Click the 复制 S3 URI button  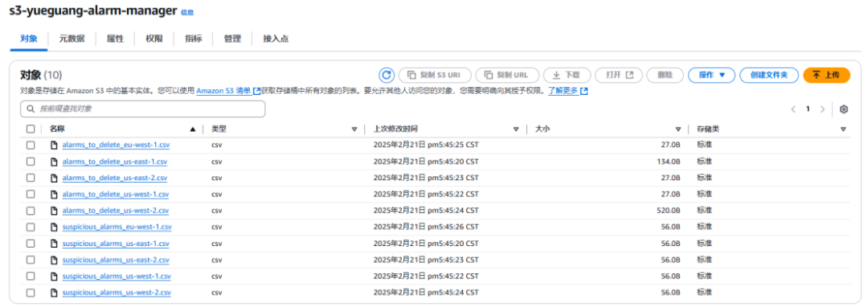pyautogui.click(x=435, y=75)
